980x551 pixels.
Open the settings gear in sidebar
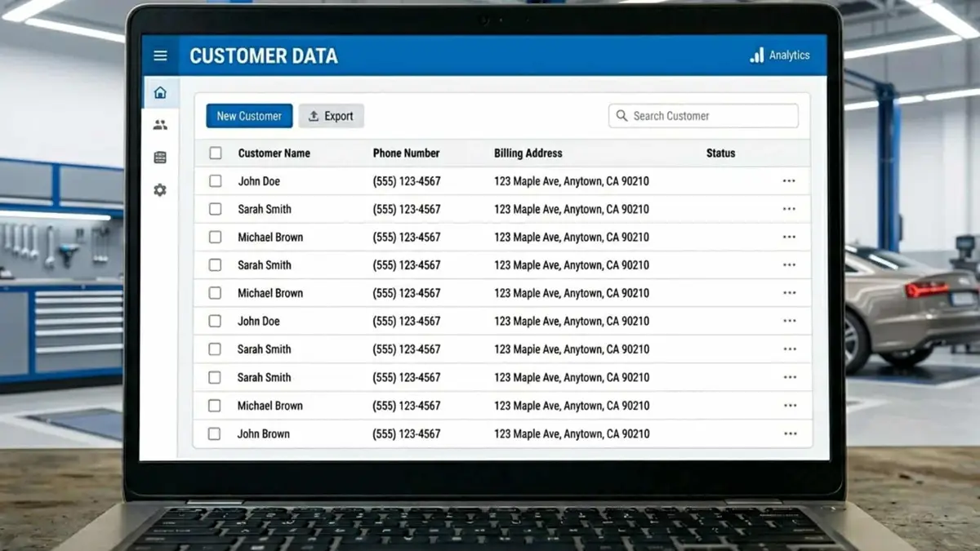(x=160, y=190)
